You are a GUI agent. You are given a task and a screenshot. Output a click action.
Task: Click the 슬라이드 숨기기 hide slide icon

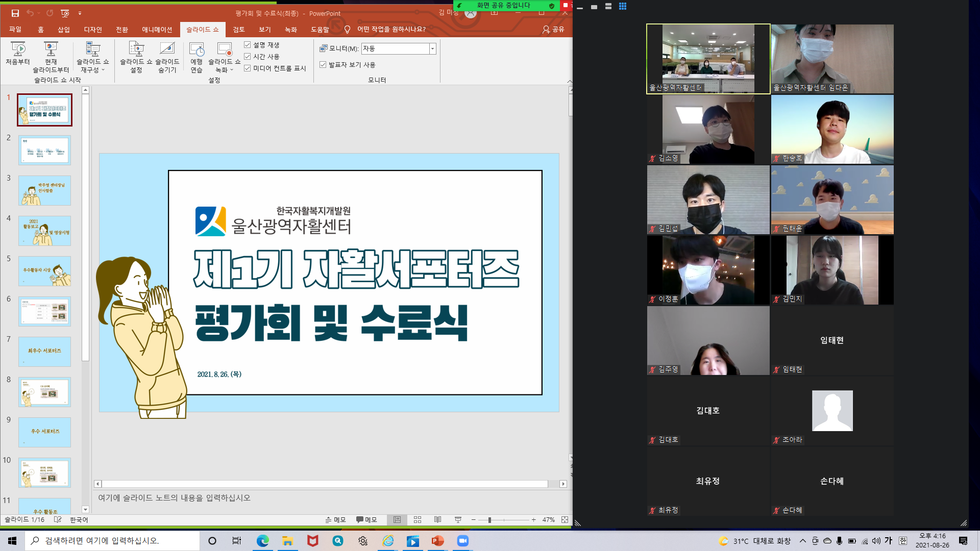[167, 49]
